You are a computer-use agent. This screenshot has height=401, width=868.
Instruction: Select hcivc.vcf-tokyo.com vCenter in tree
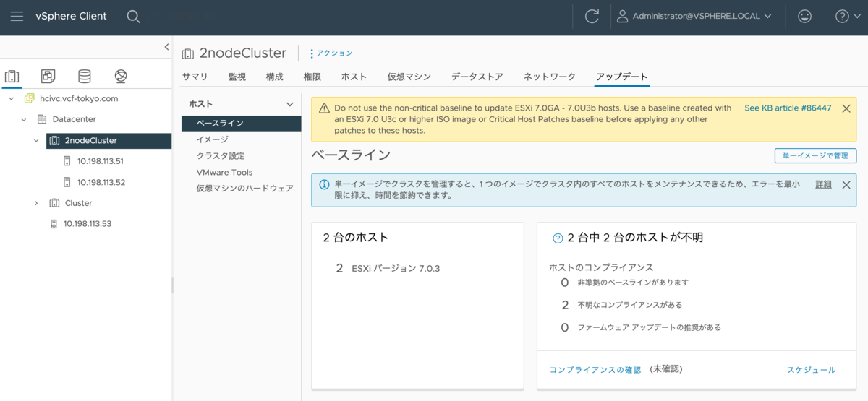tap(79, 98)
